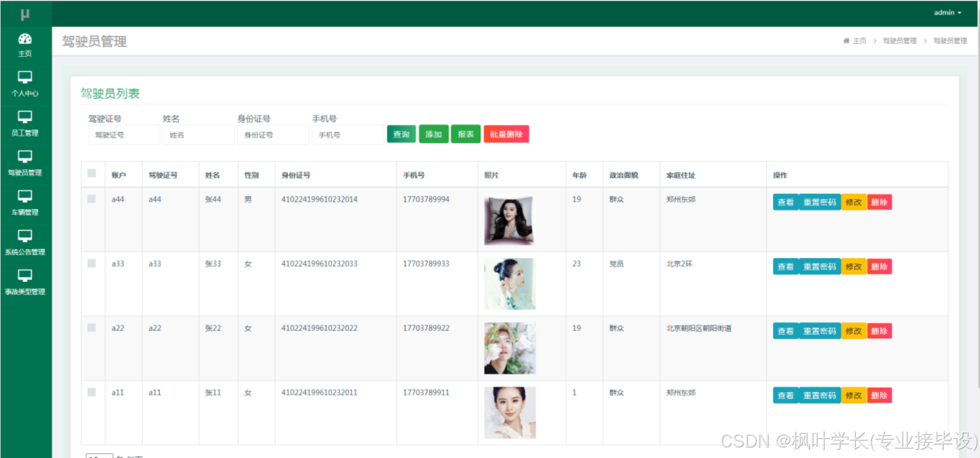Open the photo thumbnail of driver 张44
980x458 pixels.
tap(509, 220)
